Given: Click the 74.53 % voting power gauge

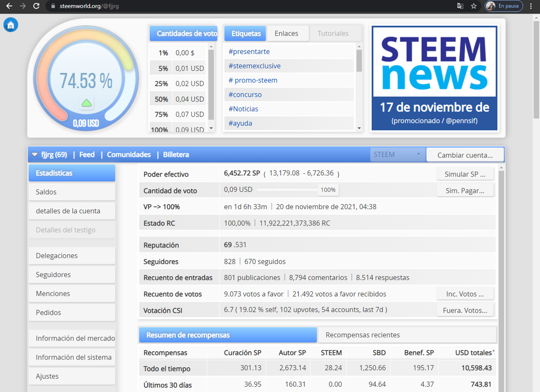Looking at the screenshot, I should tap(86, 78).
